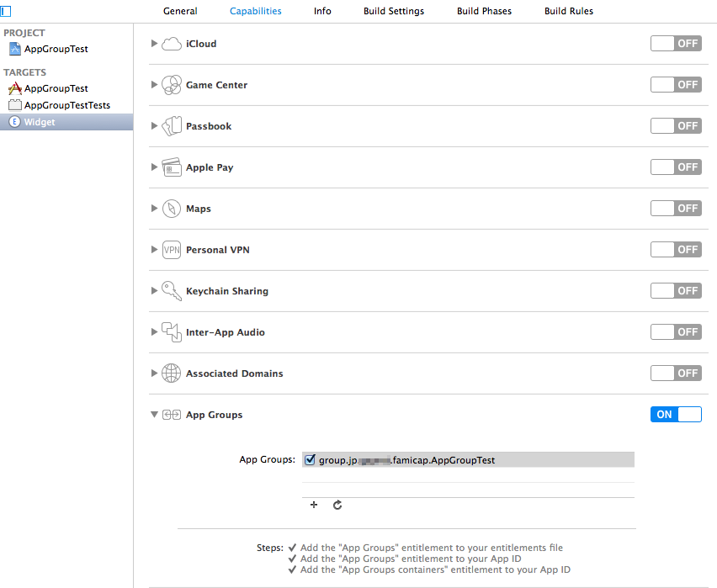The height and width of the screenshot is (588, 717).
Task: Hide the project navigator sidebar icon
Action: click(x=6, y=11)
